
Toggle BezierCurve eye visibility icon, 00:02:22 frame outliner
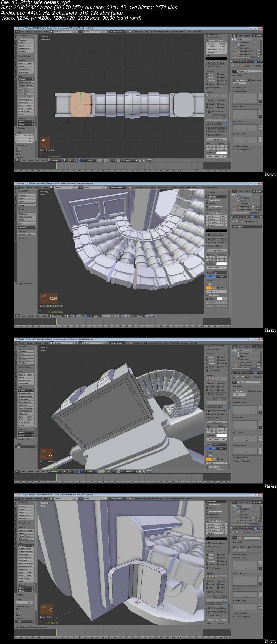[x=253, y=51]
